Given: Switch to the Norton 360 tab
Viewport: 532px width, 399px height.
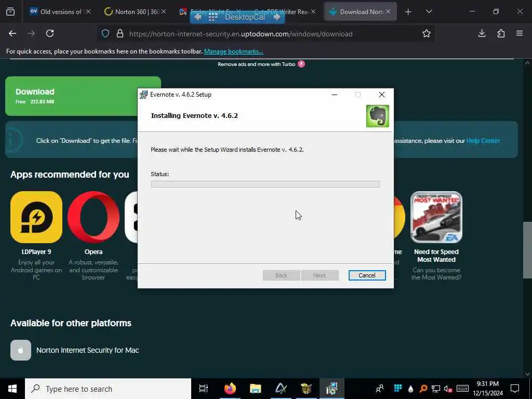Looking at the screenshot, I should click(135, 11).
